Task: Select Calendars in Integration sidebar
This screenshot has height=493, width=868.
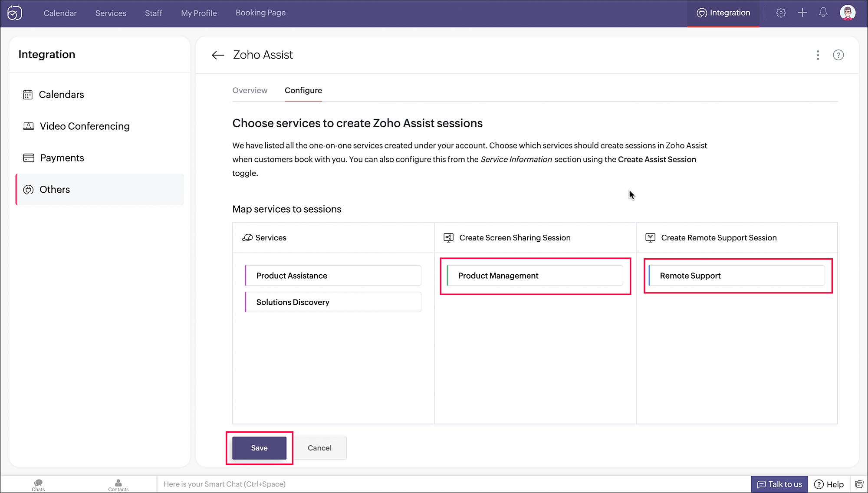Action: (100, 95)
